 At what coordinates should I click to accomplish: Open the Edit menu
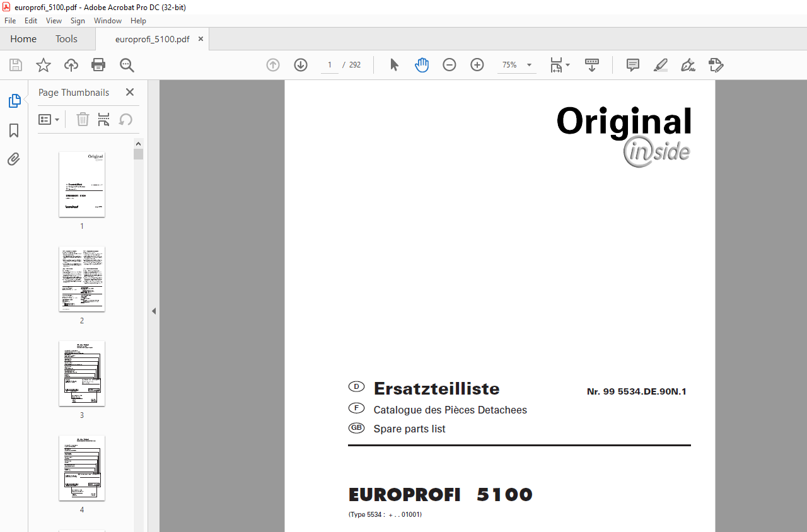pos(31,21)
